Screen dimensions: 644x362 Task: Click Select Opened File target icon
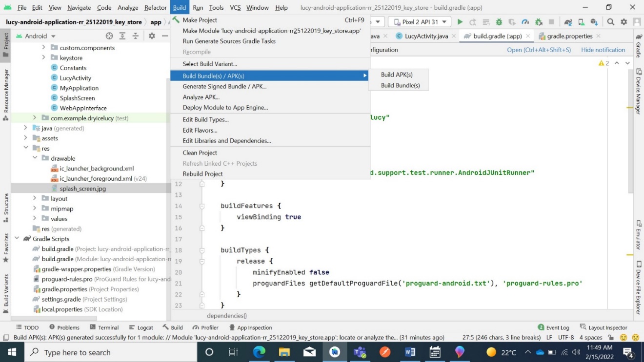coord(109,36)
